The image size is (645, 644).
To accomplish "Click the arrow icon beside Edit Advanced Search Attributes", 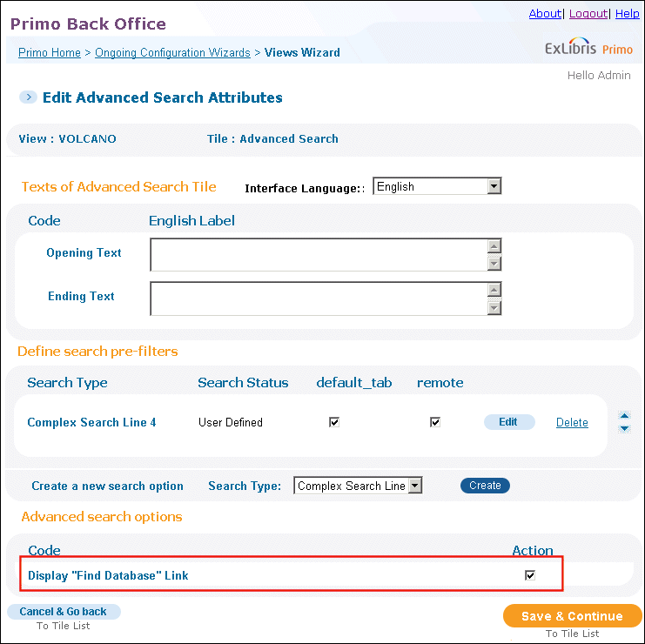I will [29, 97].
